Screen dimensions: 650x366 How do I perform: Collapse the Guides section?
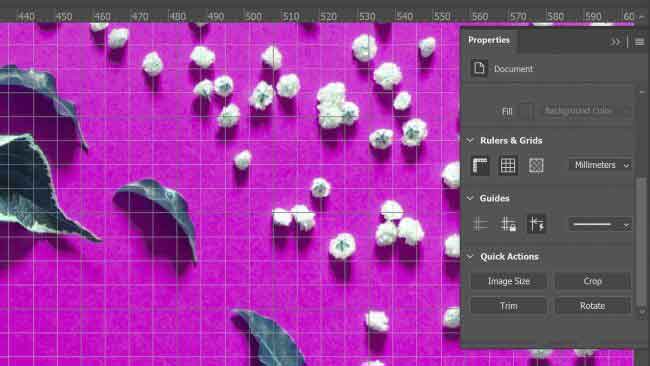[x=470, y=198]
